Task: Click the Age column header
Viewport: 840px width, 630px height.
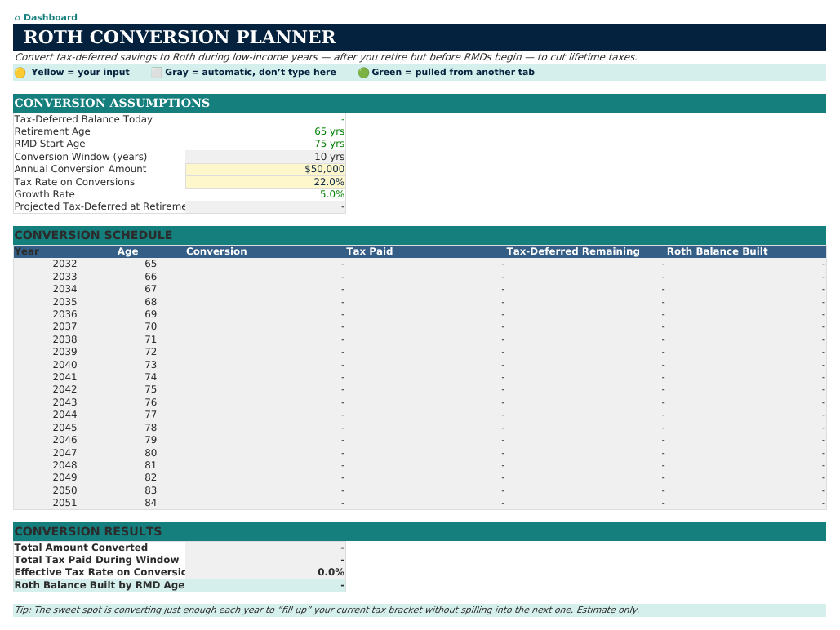Action: pyautogui.click(x=128, y=252)
